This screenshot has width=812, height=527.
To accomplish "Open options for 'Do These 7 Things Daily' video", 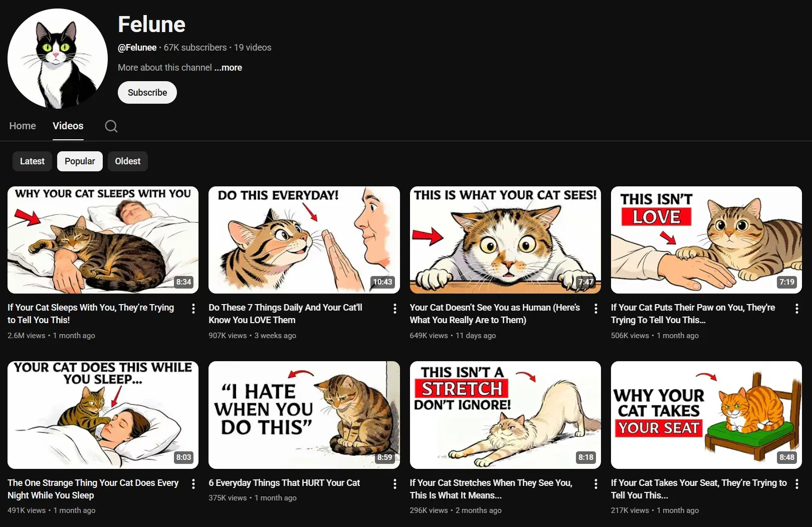I will 394,309.
